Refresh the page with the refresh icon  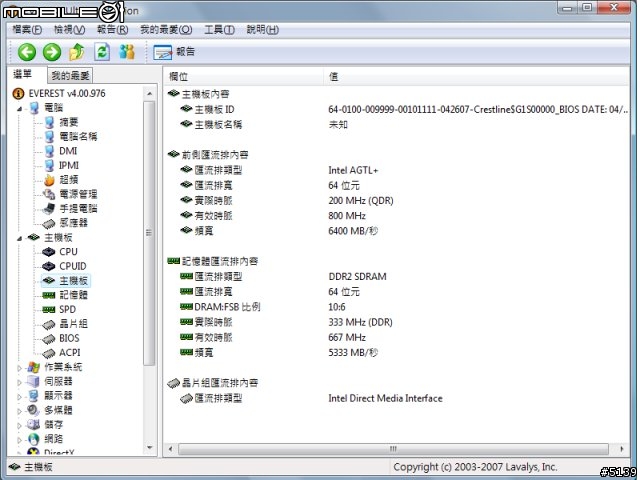(102, 52)
